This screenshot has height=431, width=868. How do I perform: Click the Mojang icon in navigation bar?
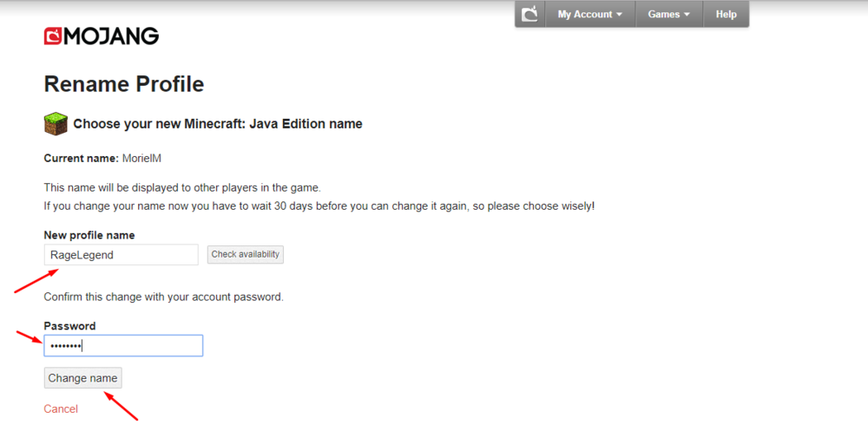(x=529, y=14)
